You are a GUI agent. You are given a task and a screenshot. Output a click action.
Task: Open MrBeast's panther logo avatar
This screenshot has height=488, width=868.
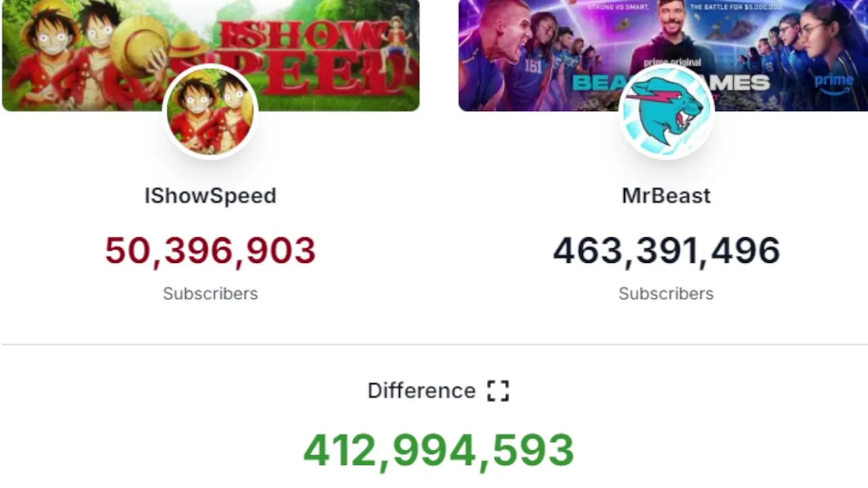coord(666,111)
